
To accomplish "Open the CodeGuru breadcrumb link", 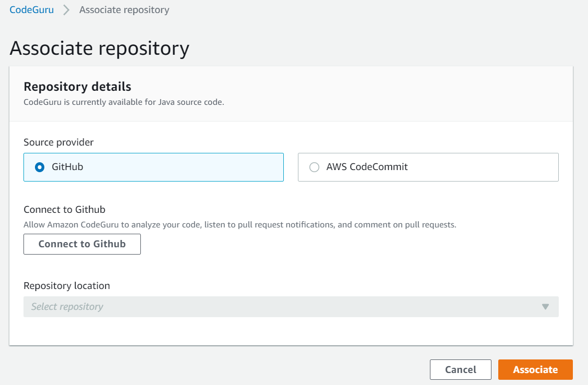I will pos(31,10).
